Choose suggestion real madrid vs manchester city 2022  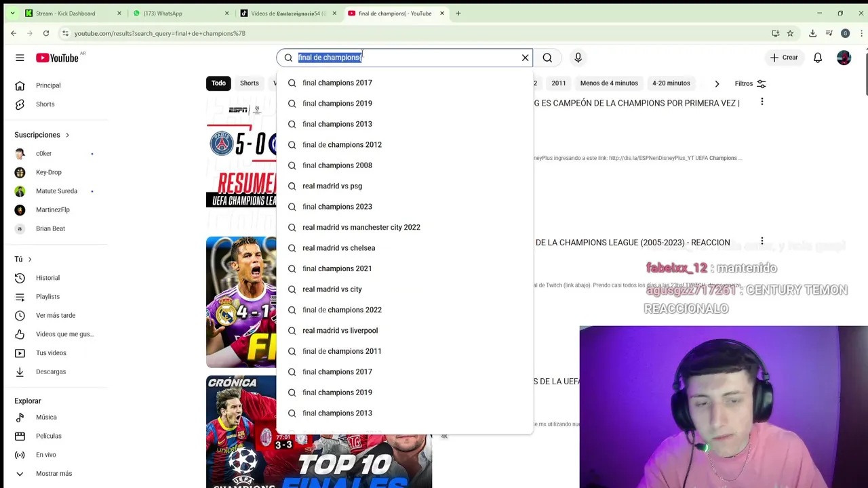coord(405,228)
